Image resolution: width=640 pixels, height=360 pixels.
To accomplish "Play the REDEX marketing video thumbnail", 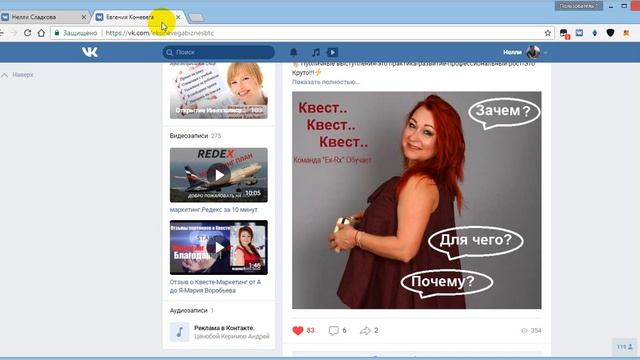I will (x=219, y=175).
